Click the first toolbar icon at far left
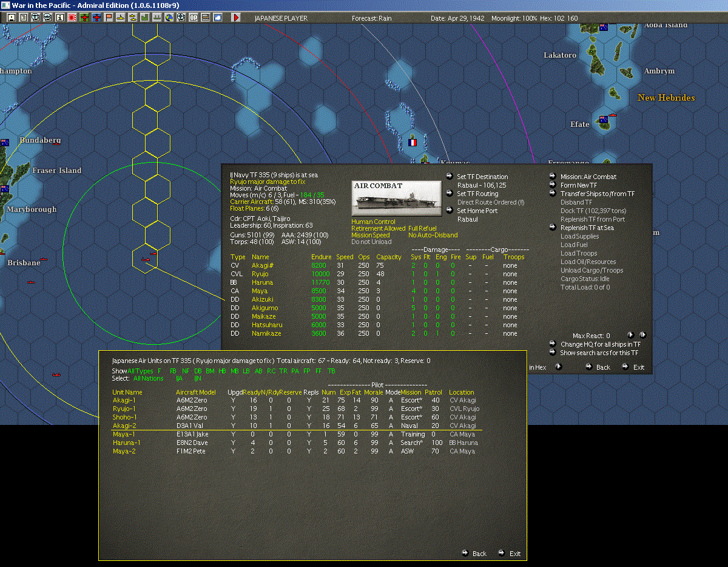Viewport: 728px width, 567px height. click(x=11, y=18)
